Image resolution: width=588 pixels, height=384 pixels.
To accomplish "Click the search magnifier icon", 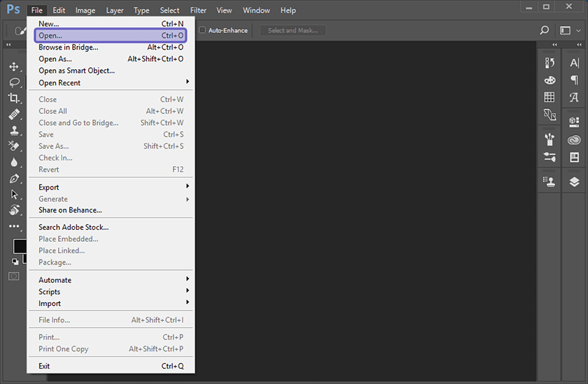I will coord(545,30).
